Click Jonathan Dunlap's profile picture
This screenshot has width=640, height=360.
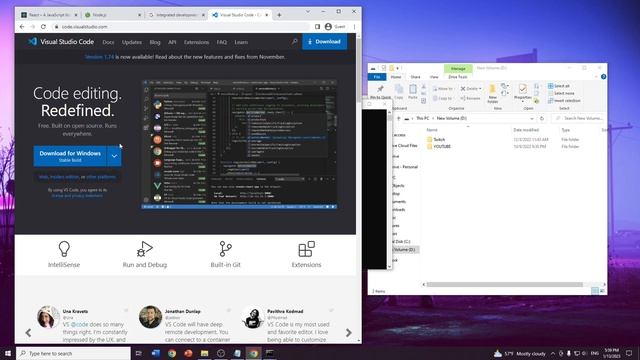tap(150, 317)
